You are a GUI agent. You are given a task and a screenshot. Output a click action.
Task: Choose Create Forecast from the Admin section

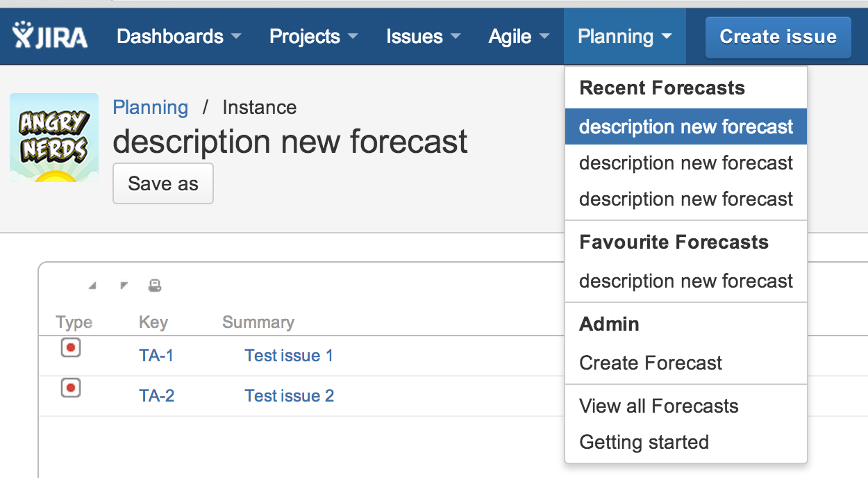(686, 363)
